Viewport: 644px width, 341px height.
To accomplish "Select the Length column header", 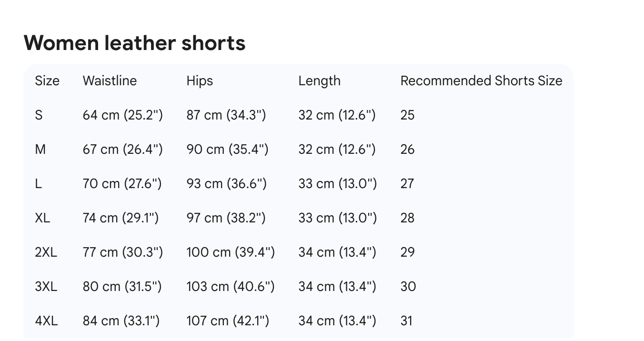I will click(x=319, y=81).
